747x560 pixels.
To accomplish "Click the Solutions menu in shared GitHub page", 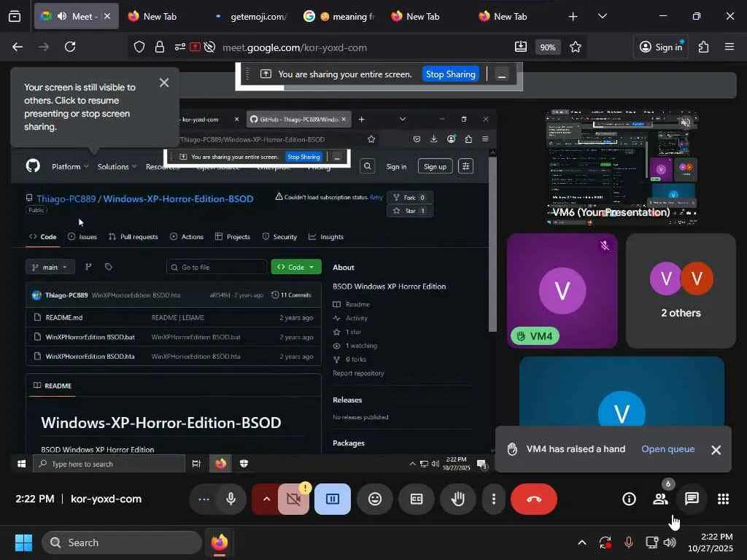I will tap(117, 167).
